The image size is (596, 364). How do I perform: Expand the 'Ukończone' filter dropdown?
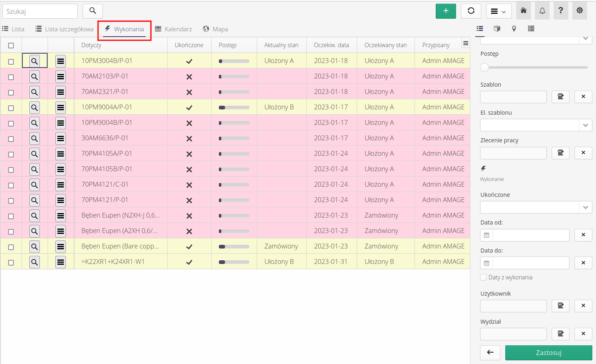coord(585,207)
